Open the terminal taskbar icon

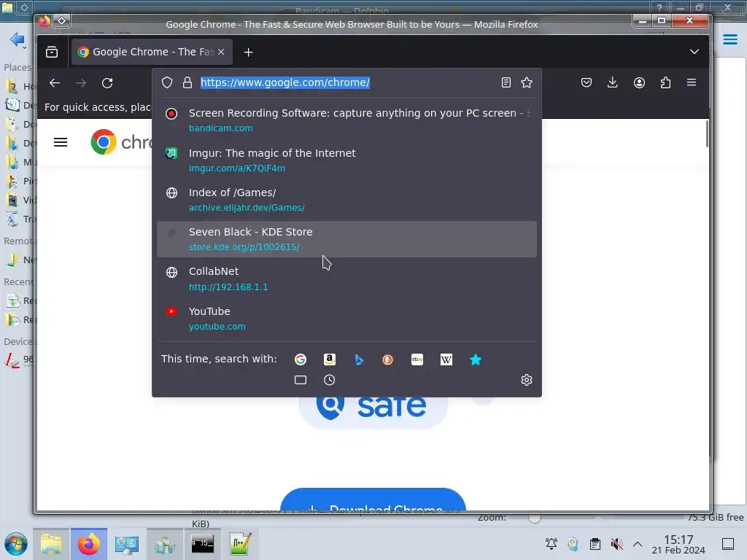click(x=203, y=544)
